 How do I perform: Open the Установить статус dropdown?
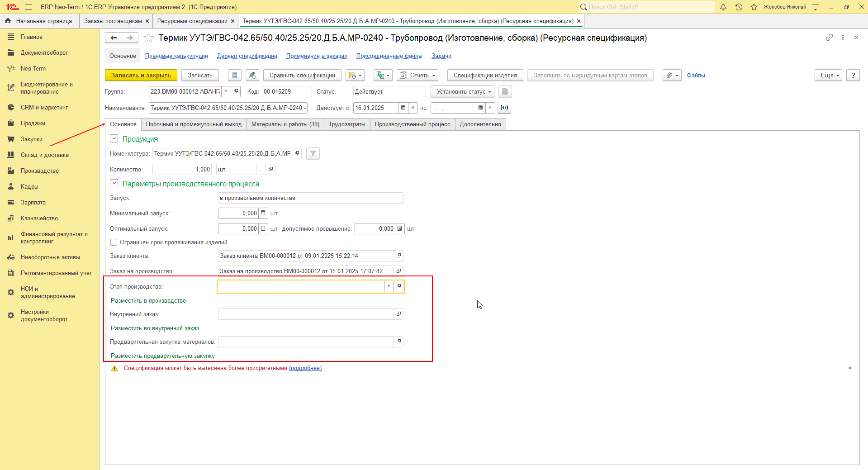click(x=463, y=92)
